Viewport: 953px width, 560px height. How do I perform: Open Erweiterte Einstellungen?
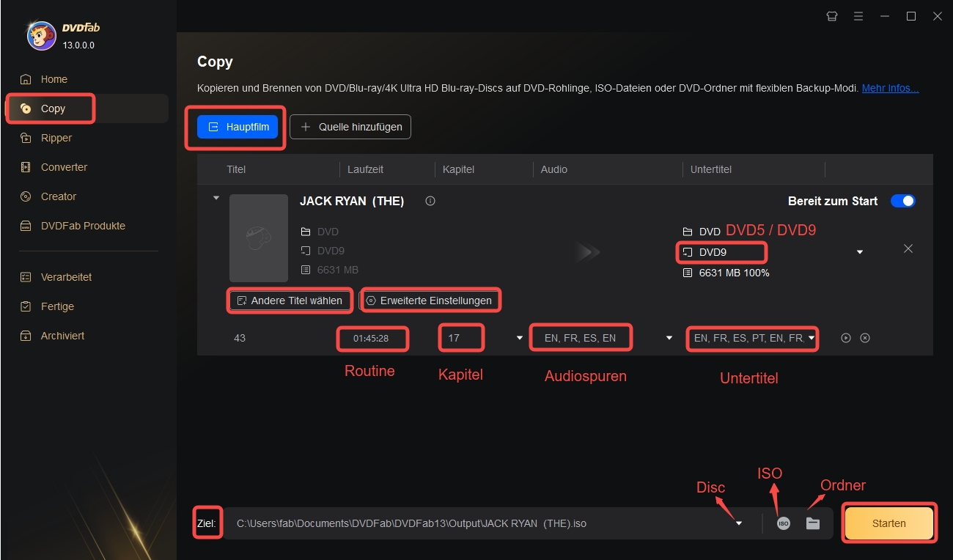pos(429,301)
